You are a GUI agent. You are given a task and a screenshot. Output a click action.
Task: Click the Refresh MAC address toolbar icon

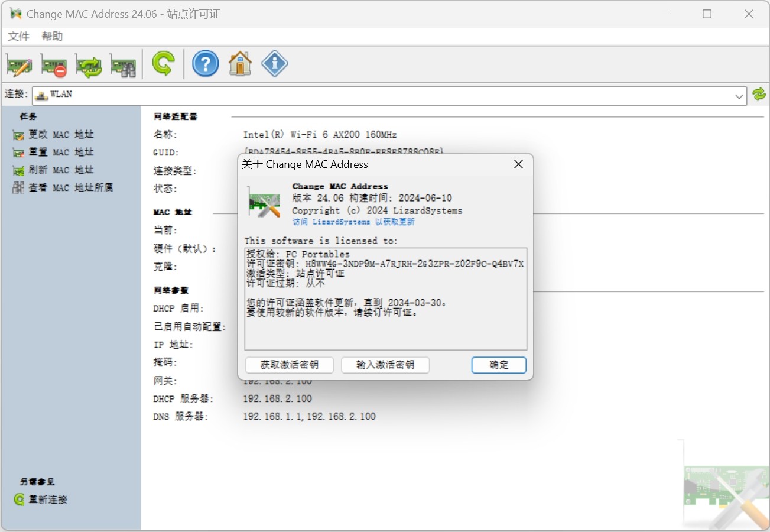[89, 64]
